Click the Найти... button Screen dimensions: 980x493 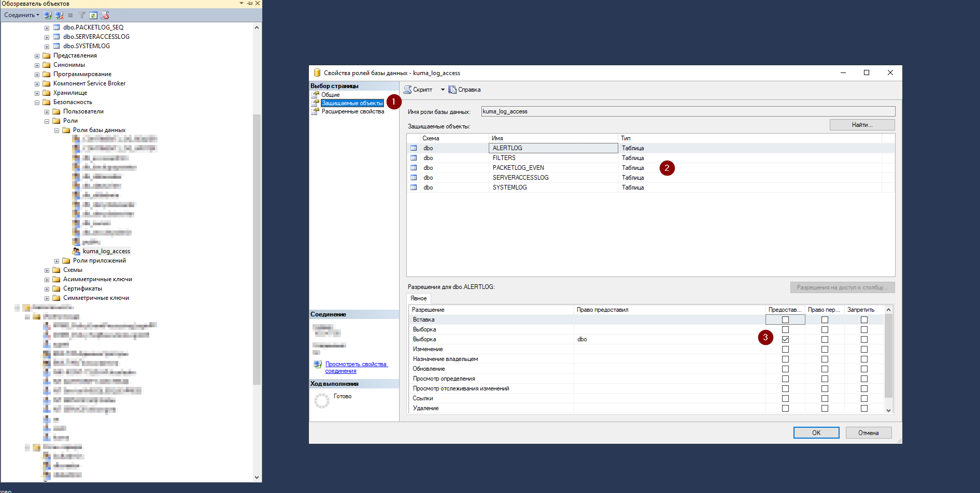pos(862,125)
